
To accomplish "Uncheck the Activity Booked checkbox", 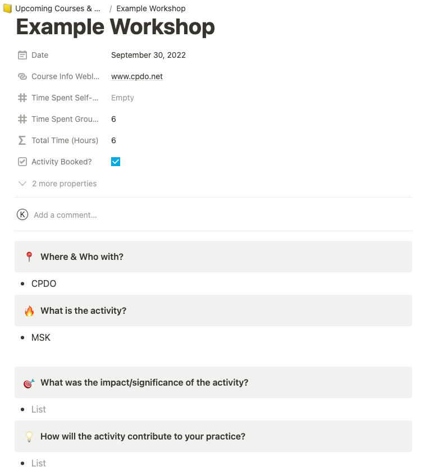I will point(116,162).
